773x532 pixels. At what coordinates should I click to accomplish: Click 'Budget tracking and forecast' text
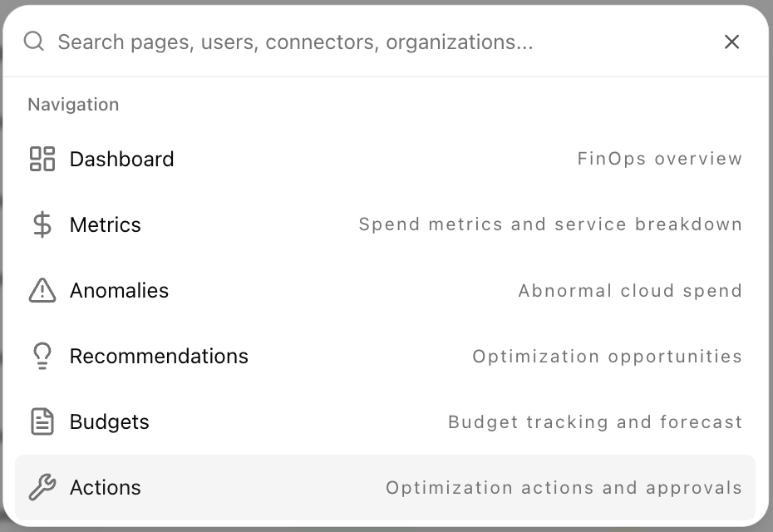pyautogui.click(x=595, y=421)
